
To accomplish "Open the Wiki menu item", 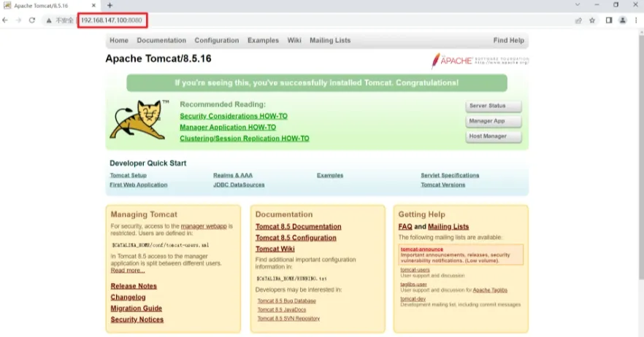I will (294, 40).
